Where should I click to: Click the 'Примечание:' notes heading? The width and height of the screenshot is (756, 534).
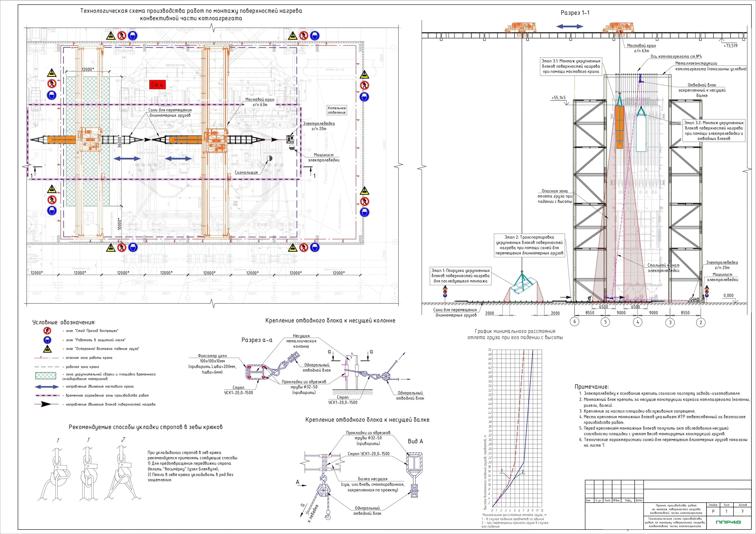click(592, 387)
